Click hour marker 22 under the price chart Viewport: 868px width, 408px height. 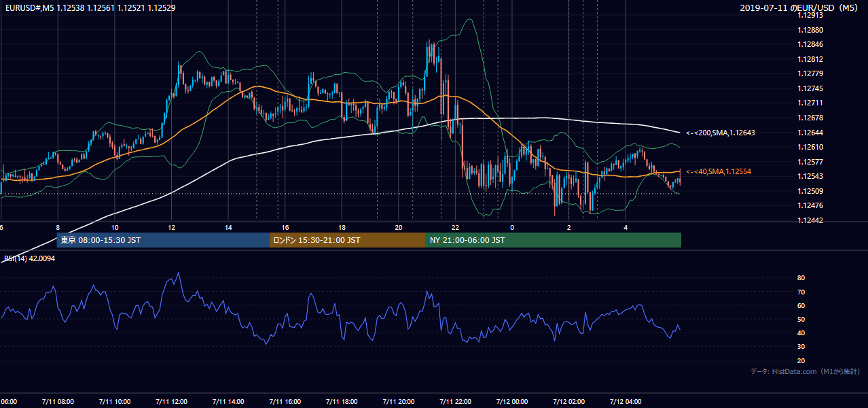[x=456, y=228]
